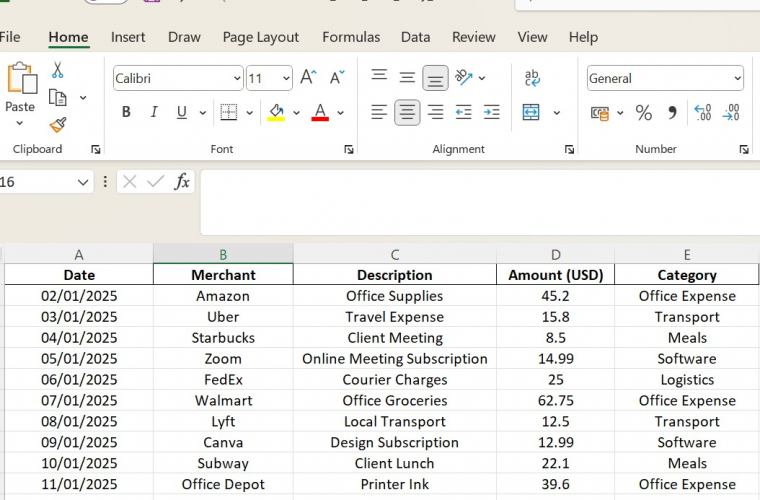Click the Paste clipboard icon
760x500 pixels.
pyautogui.click(x=21, y=78)
